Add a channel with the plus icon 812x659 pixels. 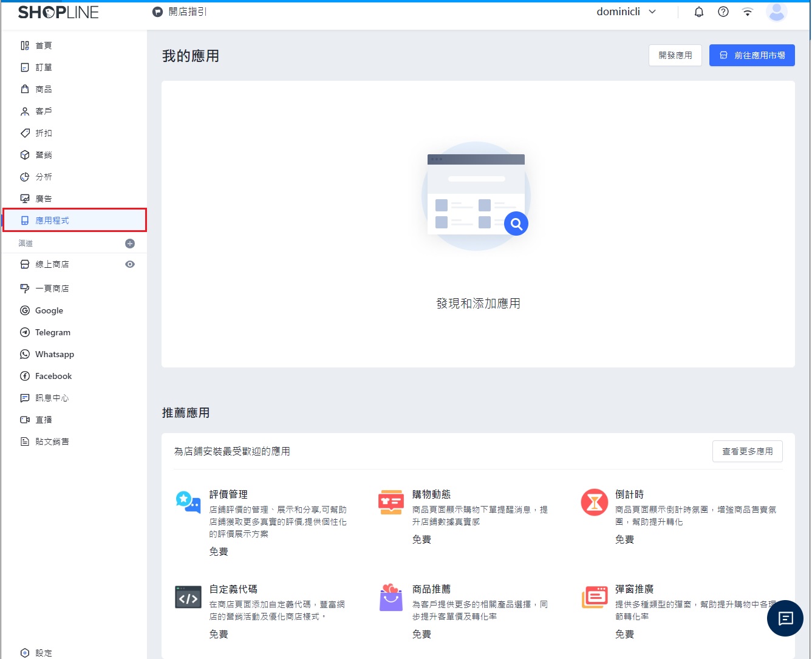[x=130, y=244]
